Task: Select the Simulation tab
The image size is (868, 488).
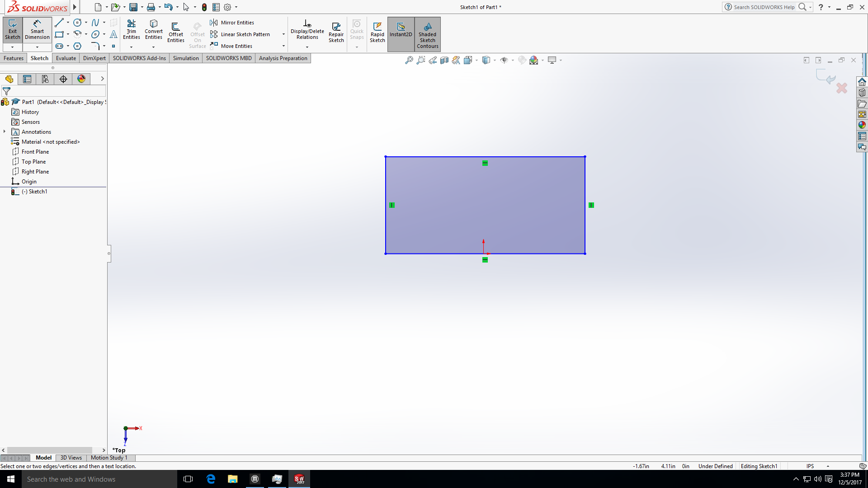Action: pos(185,58)
